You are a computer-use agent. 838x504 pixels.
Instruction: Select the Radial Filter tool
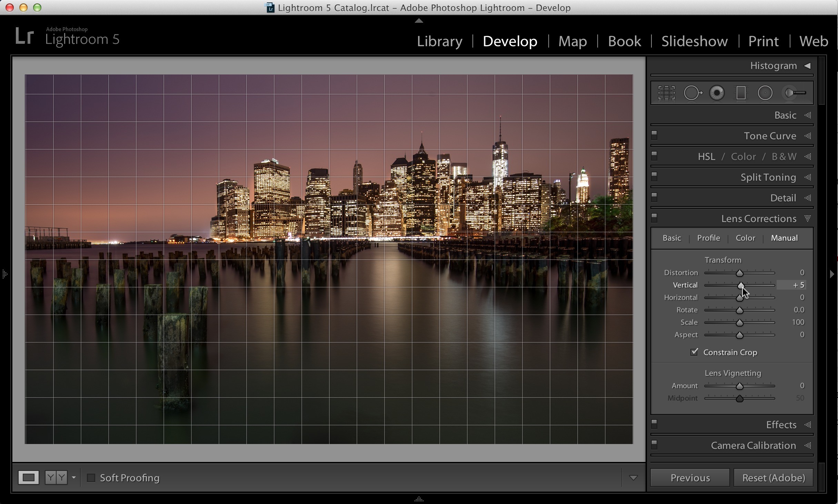(x=765, y=93)
